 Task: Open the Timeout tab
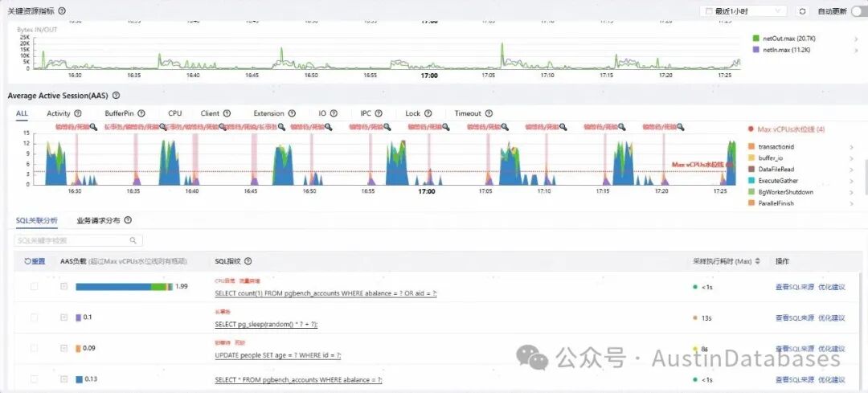[x=469, y=113]
